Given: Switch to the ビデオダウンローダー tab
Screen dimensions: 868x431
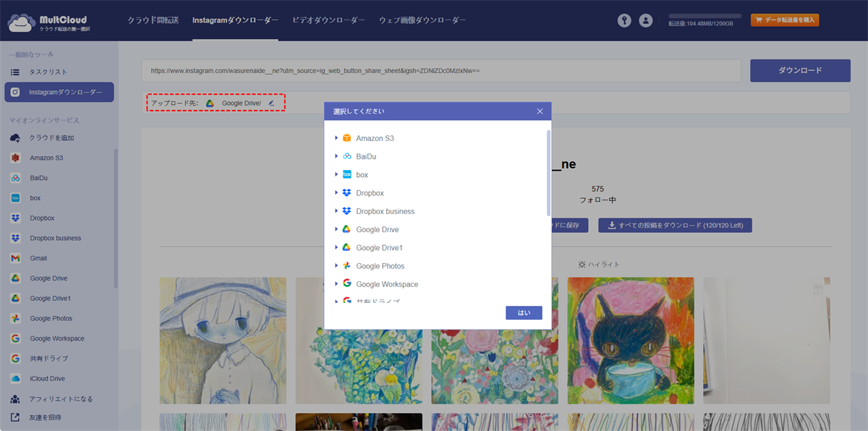Looking at the screenshot, I should click(x=328, y=20).
